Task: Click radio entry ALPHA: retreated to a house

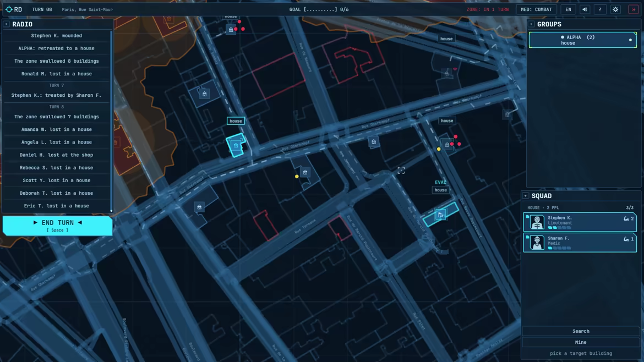Action: click(56, 48)
